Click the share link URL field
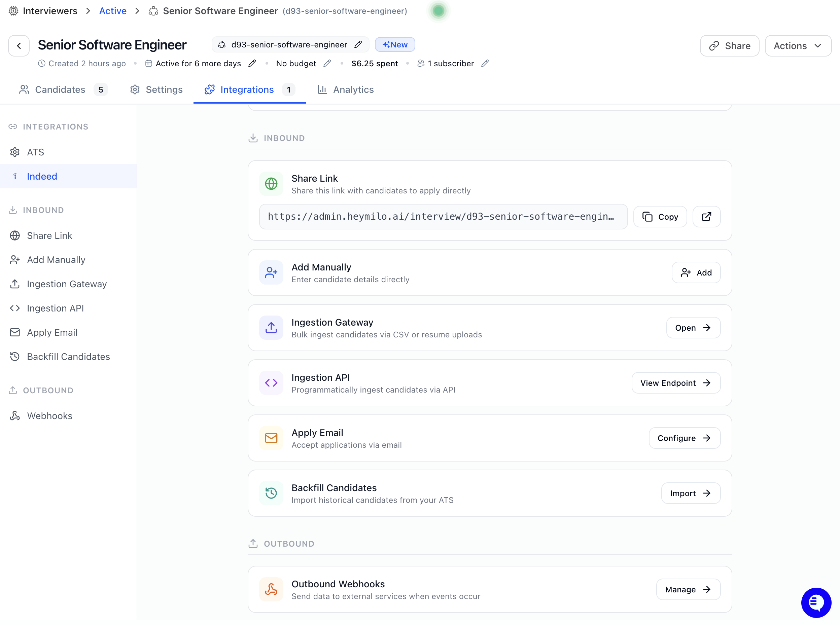The height and width of the screenshot is (625, 840). [443, 217]
